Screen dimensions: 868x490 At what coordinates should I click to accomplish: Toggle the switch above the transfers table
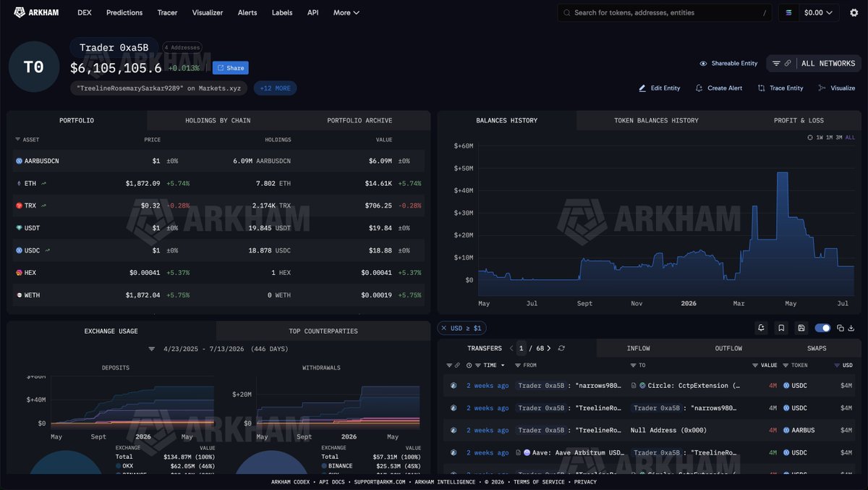coord(822,328)
